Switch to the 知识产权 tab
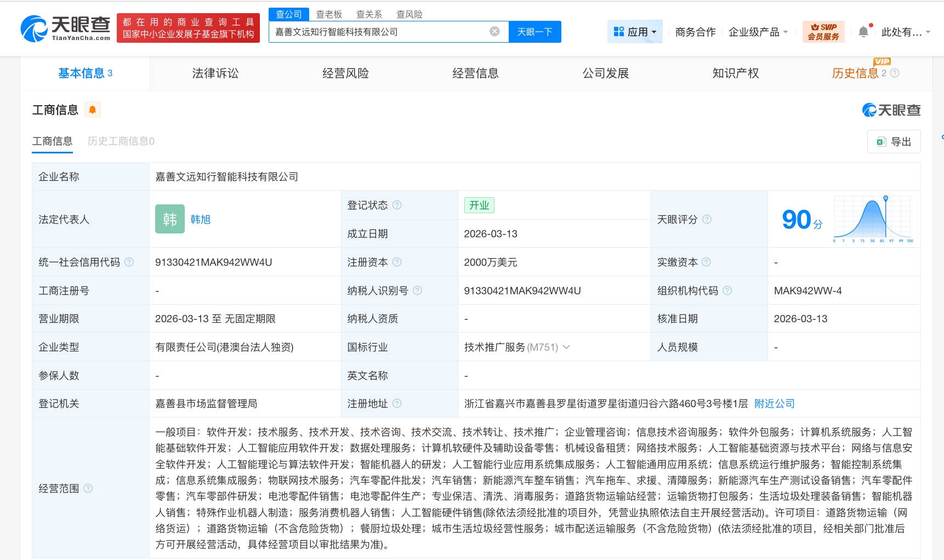Viewport: 944px width, 560px height. 735,73
